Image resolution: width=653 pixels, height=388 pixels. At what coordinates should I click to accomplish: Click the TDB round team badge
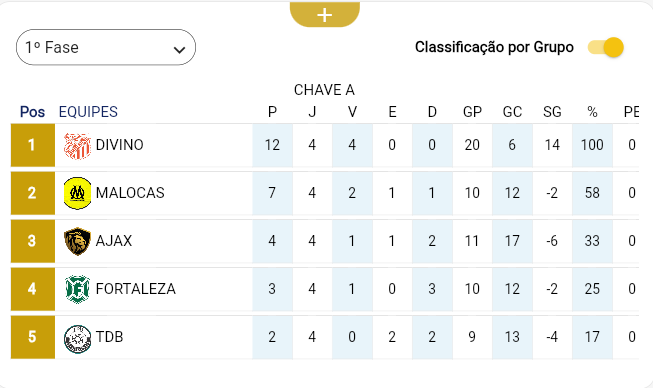pos(77,339)
